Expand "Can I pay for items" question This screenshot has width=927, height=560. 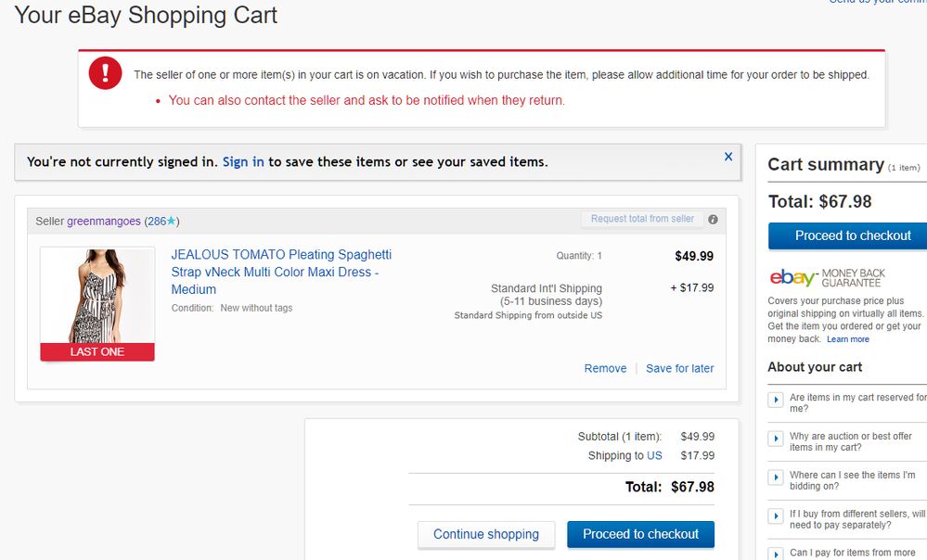(777, 554)
